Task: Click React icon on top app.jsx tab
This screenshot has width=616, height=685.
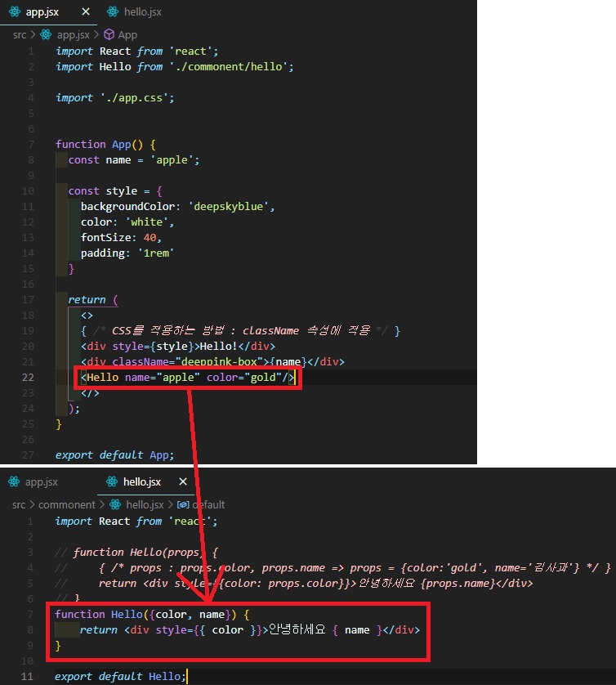Action: tap(15, 11)
